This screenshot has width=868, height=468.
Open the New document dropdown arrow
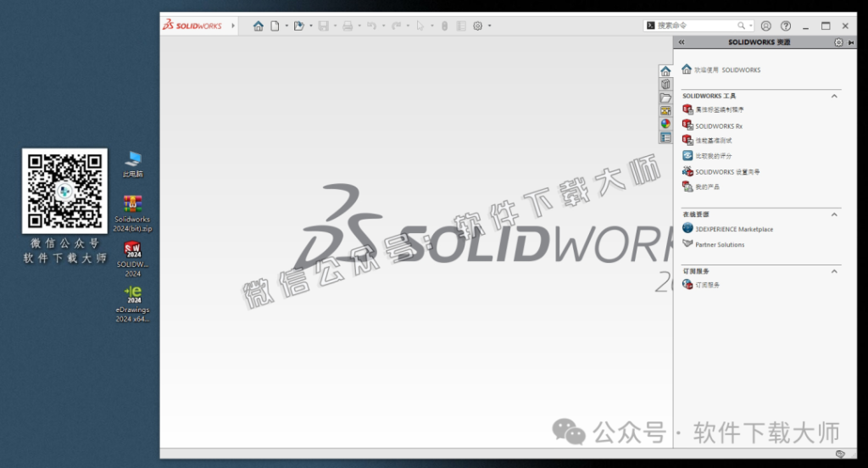tap(287, 26)
